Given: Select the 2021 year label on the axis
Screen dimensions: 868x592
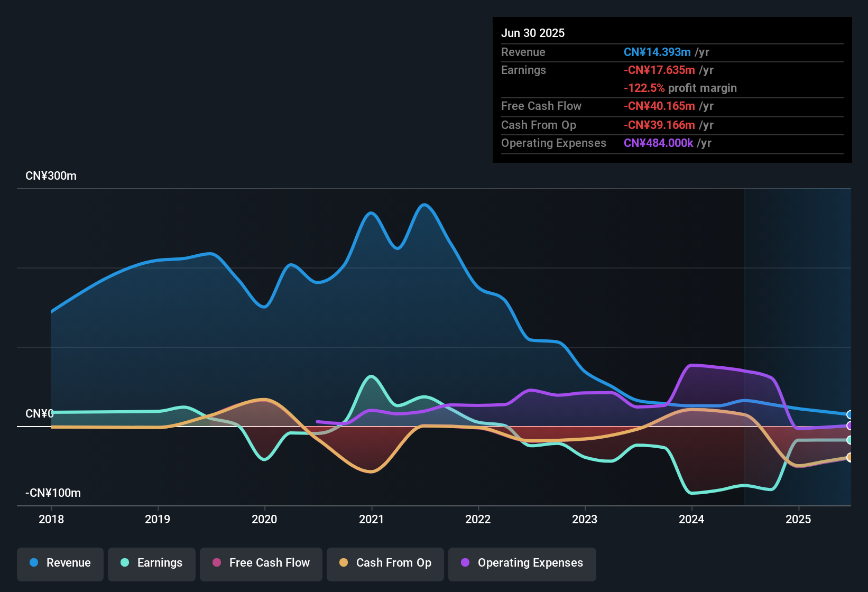Looking at the screenshot, I should point(372,520).
